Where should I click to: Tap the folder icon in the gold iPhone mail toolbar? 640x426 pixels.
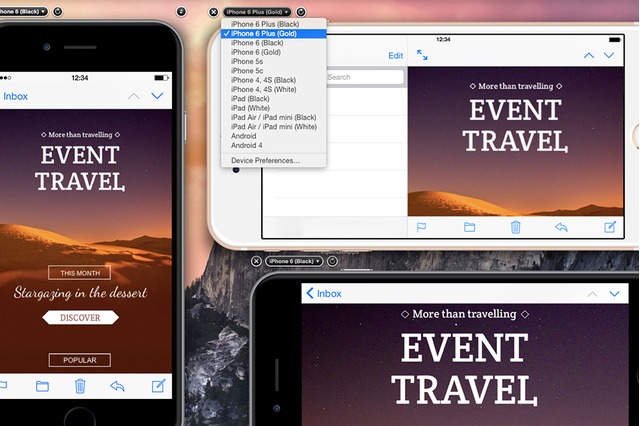[469, 227]
